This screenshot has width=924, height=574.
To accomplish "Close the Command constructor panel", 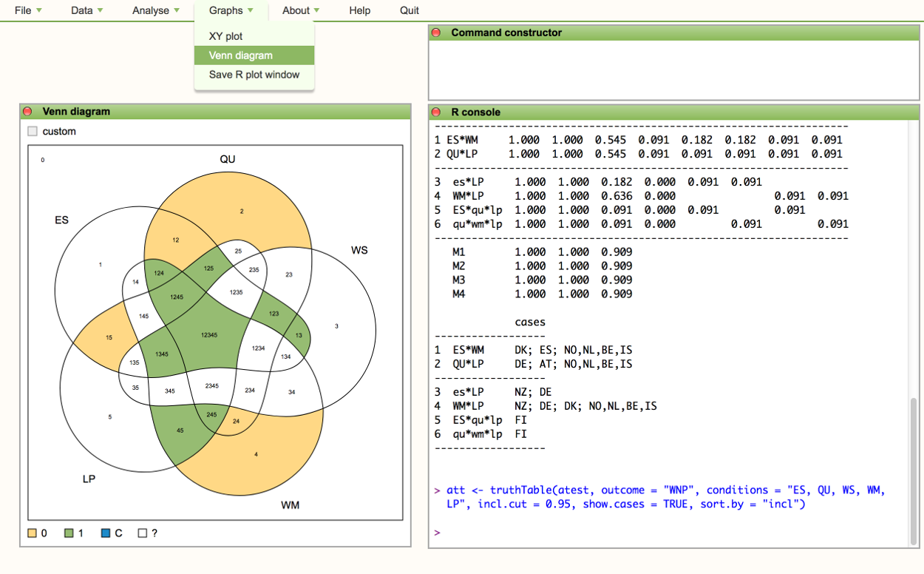I will (x=436, y=33).
